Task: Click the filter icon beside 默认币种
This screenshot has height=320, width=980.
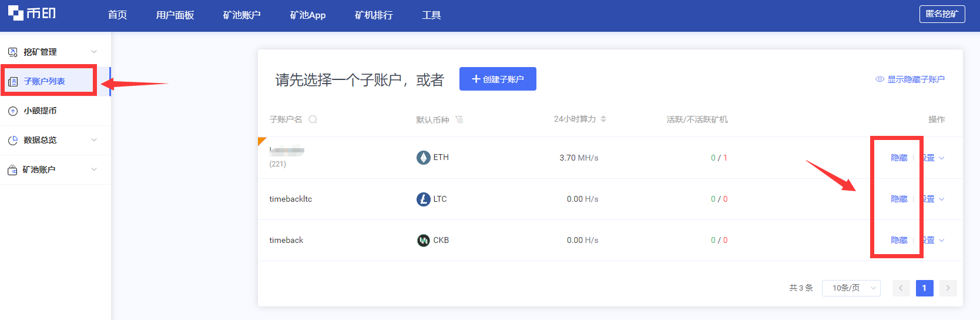Action: click(459, 119)
